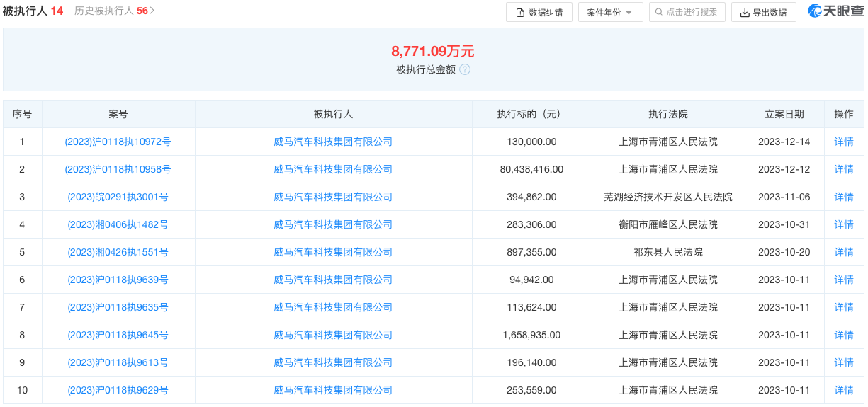Click 威马汽车科技集团有限公司 in row 3

point(333,197)
